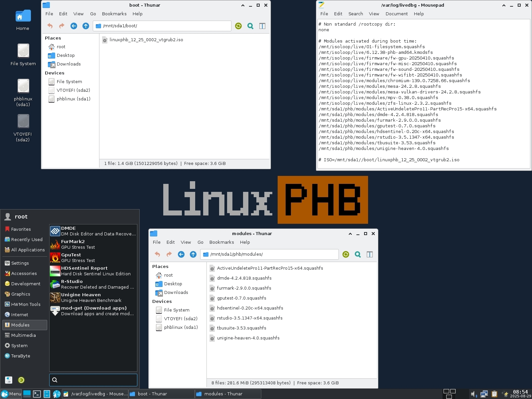Launch DMDE disk editor from menu
Image resolution: width=532 pixels, height=399 pixels.
[x=93, y=231]
